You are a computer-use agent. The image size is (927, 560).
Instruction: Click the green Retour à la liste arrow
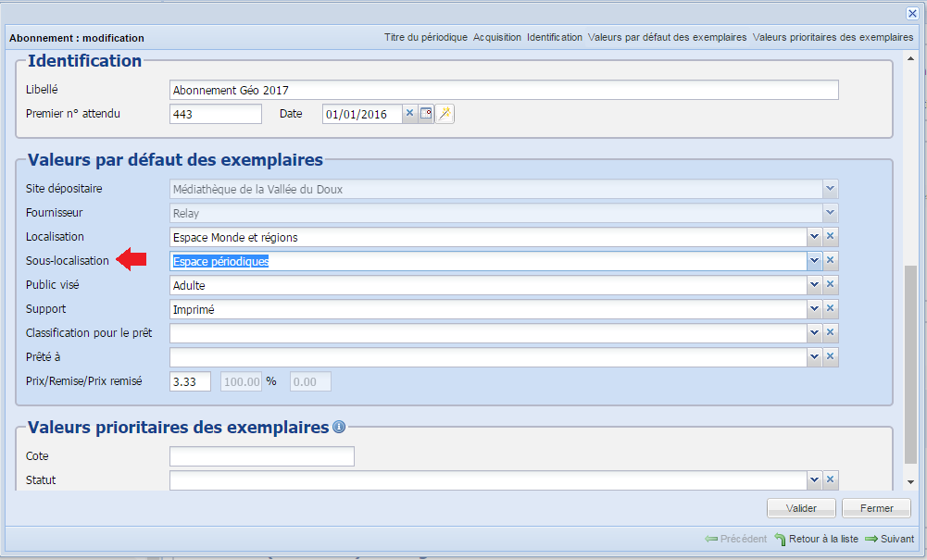781,538
